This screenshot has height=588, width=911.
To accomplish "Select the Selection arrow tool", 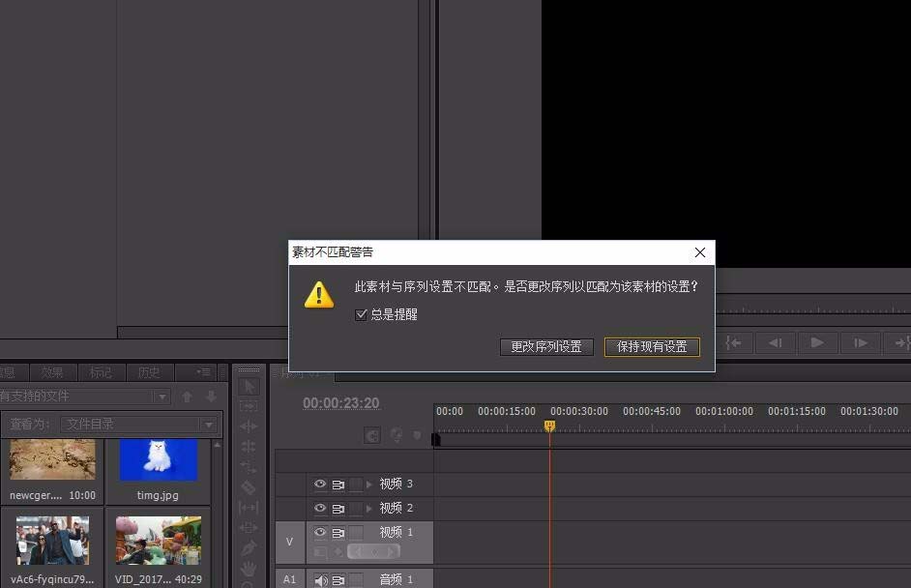I will click(249, 387).
